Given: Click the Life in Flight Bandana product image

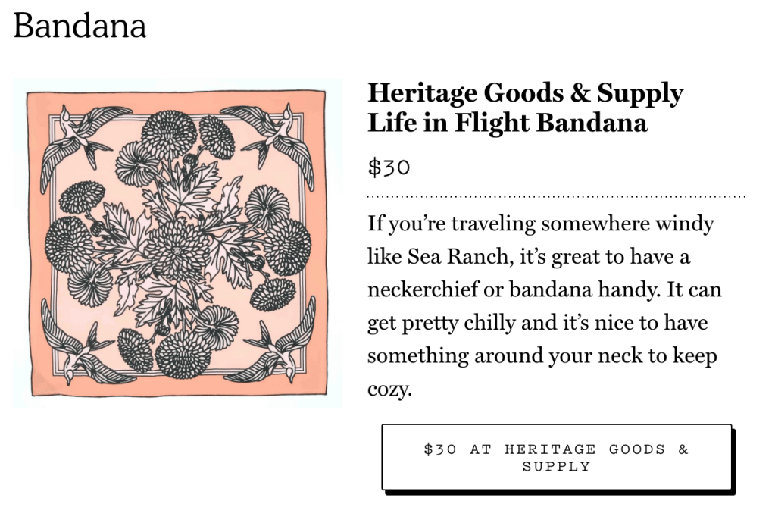Looking at the screenshot, I should click(177, 243).
